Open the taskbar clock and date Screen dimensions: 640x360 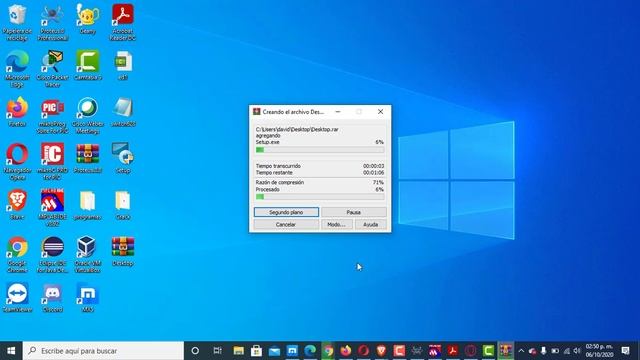pos(599,351)
